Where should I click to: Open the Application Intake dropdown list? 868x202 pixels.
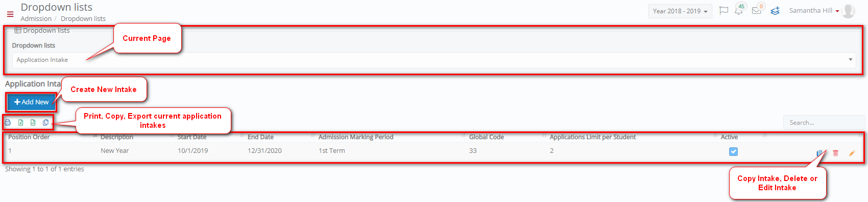(434, 60)
